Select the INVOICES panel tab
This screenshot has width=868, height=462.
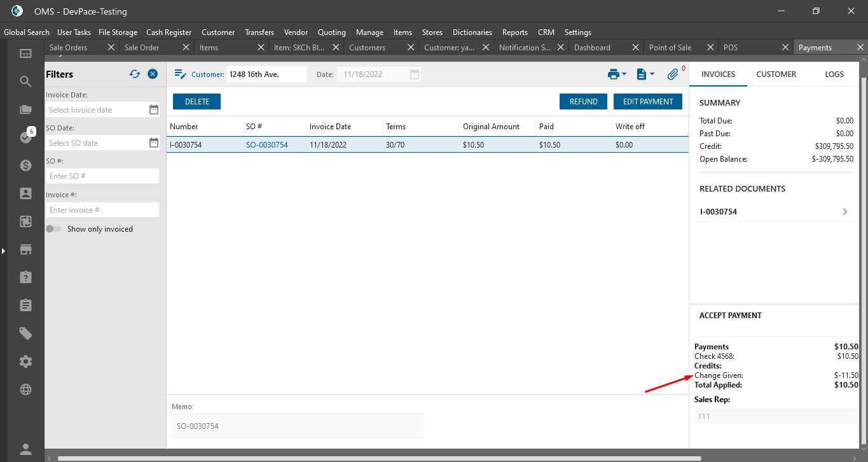(718, 74)
